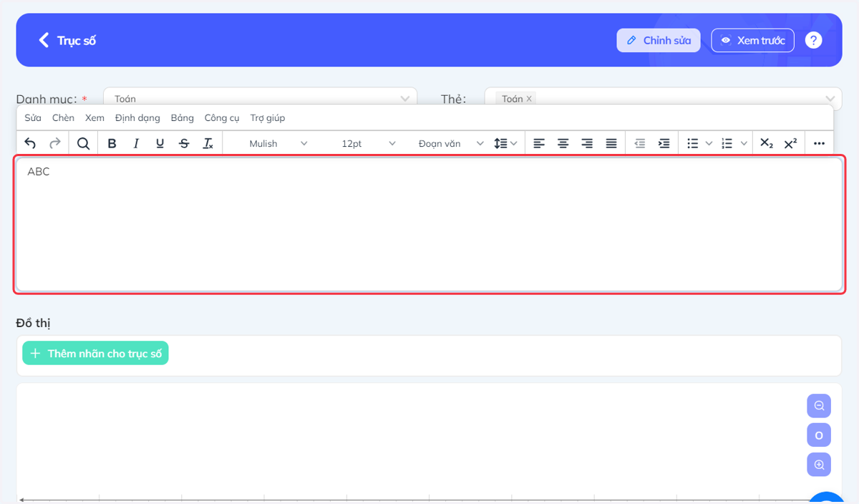859x504 pixels.
Task: Undo the last edit
Action: (x=30, y=143)
